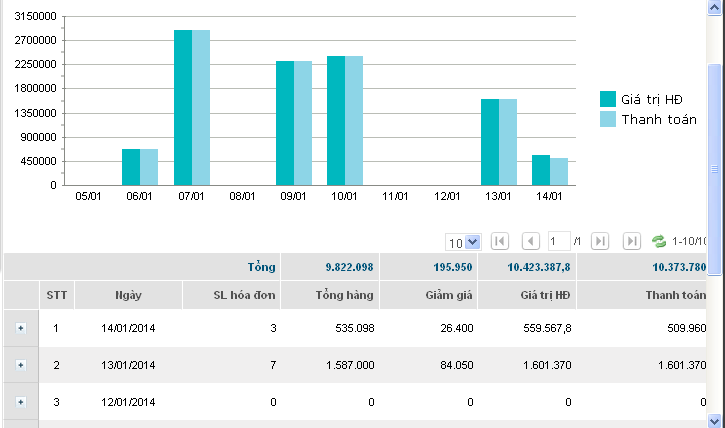
Task: Toggle Thanh toán series in chart legend
Action: 659,119
